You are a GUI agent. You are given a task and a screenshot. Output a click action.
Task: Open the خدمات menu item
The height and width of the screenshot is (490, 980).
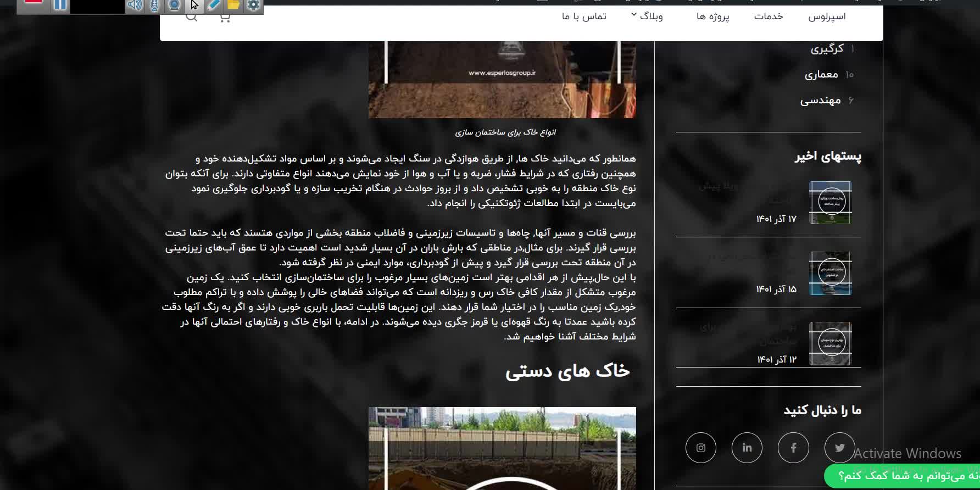768,16
